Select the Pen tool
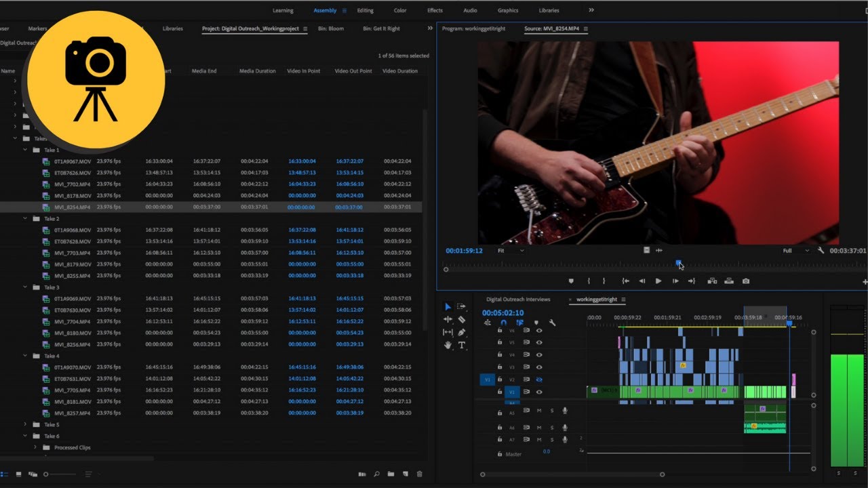 tap(462, 333)
